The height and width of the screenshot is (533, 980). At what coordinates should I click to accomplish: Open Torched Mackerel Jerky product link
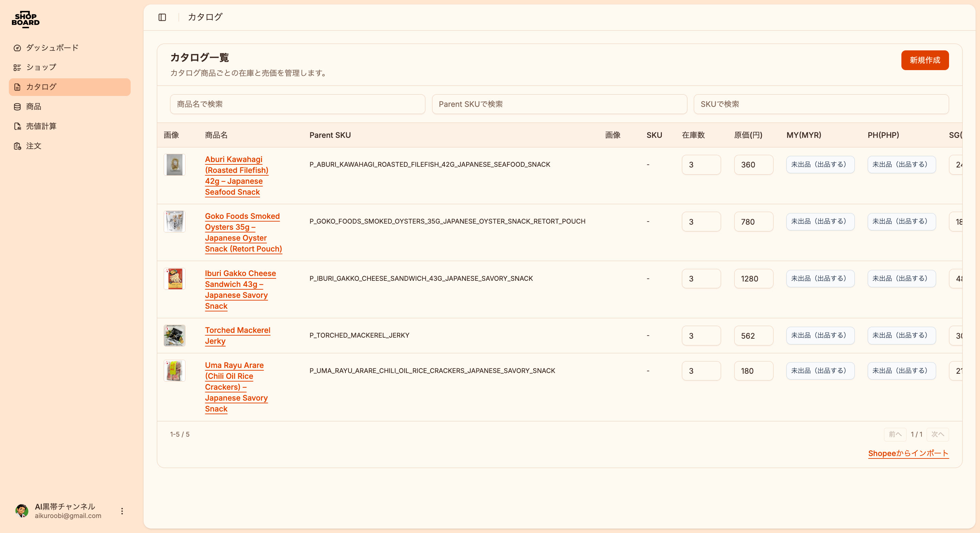point(238,335)
